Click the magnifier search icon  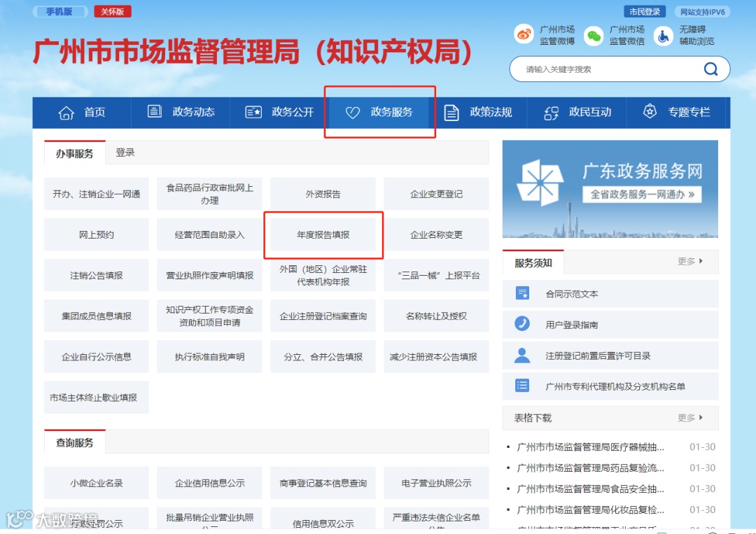pyautogui.click(x=710, y=69)
